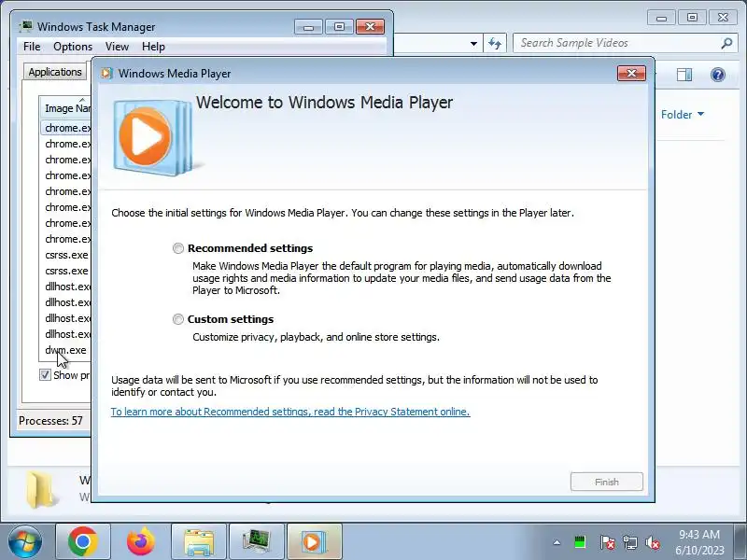747x560 pixels.
Task: Open the Options menu in Task Manager
Action: [x=73, y=47]
